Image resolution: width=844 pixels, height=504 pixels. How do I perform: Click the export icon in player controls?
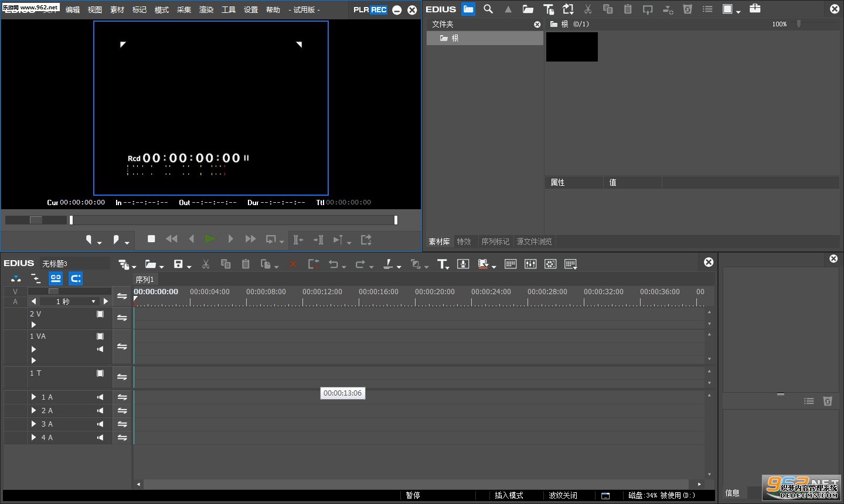[366, 239]
